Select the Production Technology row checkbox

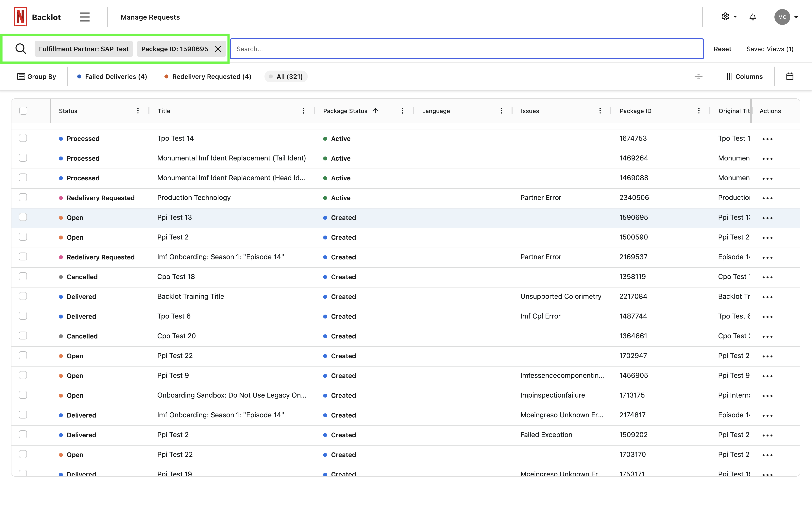[23, 198]
